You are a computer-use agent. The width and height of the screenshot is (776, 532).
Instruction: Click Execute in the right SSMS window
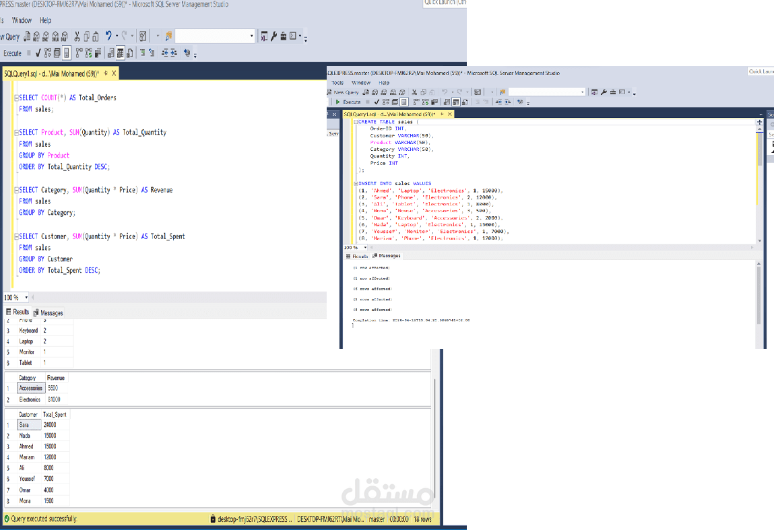pos(348,102)
